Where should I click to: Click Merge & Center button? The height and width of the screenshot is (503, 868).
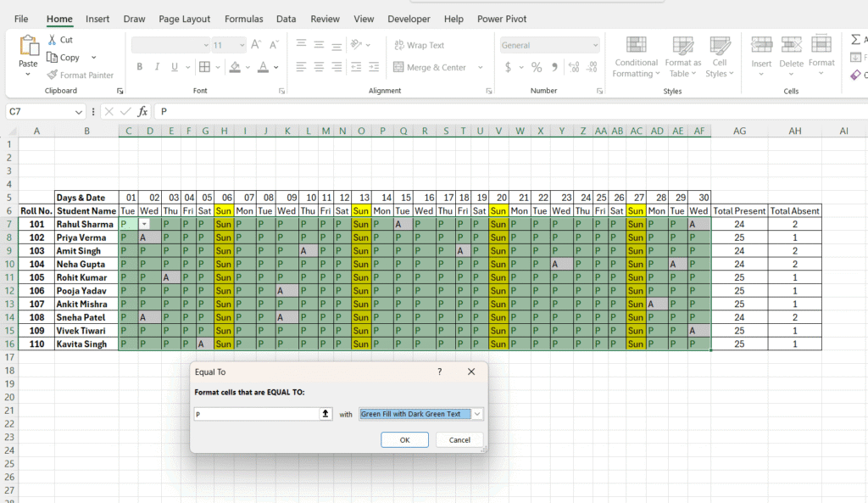pos(430,67)
